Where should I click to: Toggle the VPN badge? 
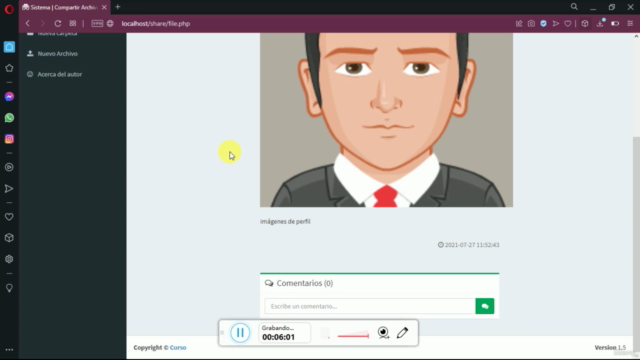tap(97, 24)
